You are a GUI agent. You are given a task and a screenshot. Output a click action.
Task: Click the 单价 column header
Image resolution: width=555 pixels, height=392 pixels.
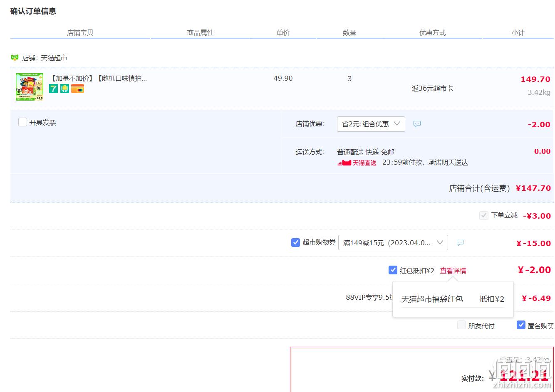[283, 32]
